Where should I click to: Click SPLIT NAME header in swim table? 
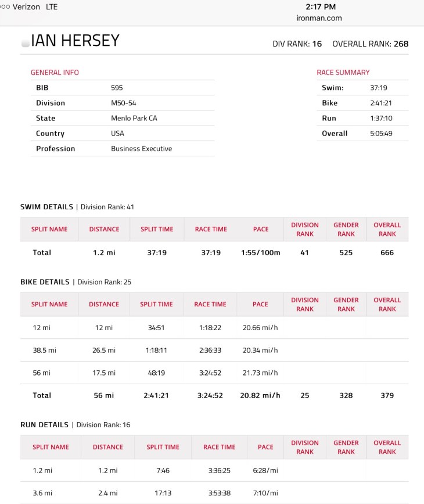click(49, 229)
